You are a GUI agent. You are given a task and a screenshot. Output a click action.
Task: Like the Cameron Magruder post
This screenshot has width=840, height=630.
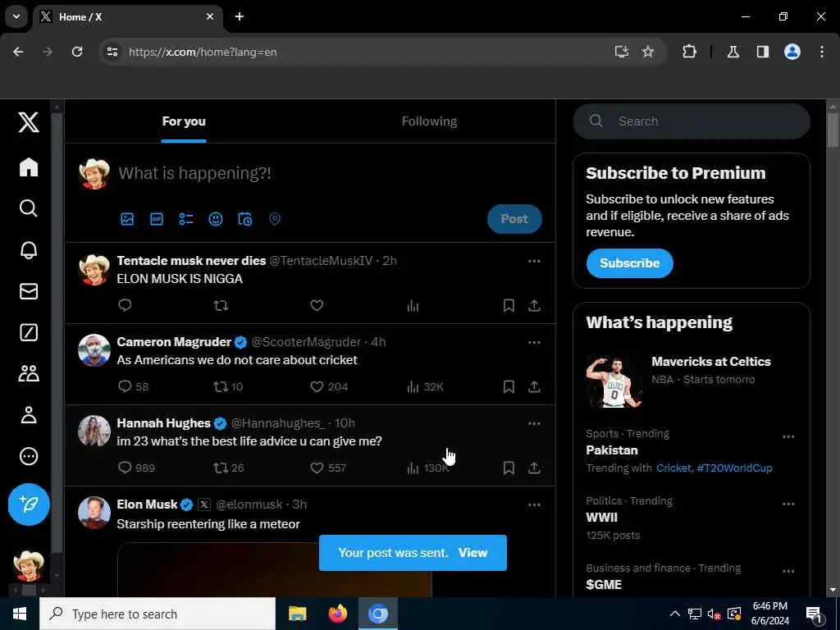point(317,387)
